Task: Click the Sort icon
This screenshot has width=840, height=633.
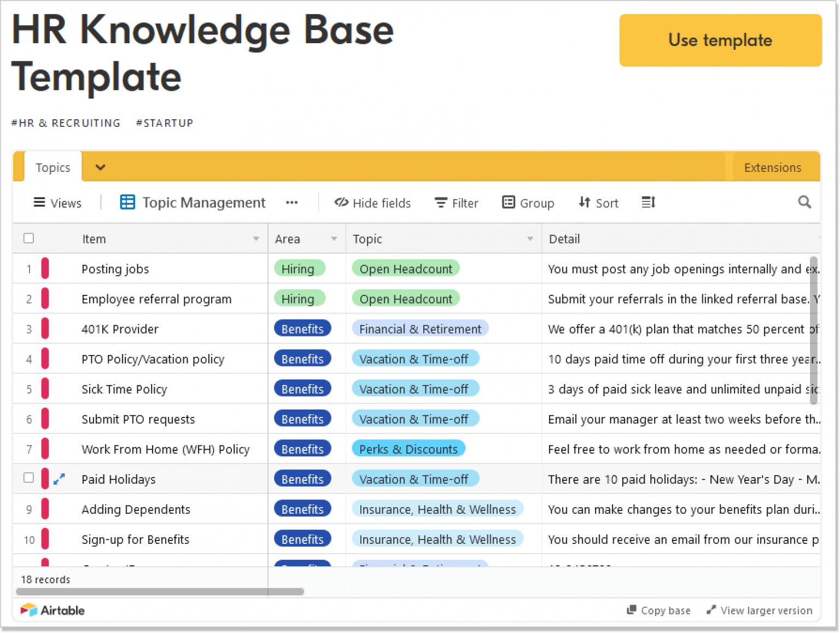Action: coord(583,202)
